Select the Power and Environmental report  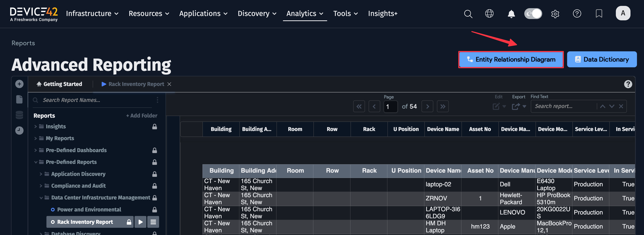click(89, 210)
